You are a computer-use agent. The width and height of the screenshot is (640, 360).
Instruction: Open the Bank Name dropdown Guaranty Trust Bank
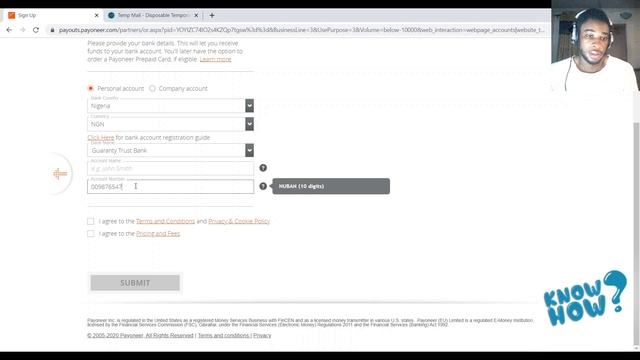point(170,150)
